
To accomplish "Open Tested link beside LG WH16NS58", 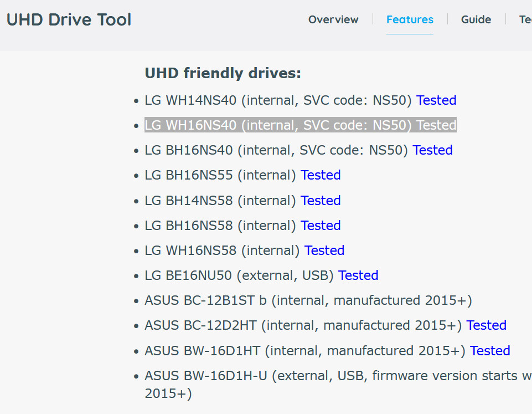I will 324,251.
